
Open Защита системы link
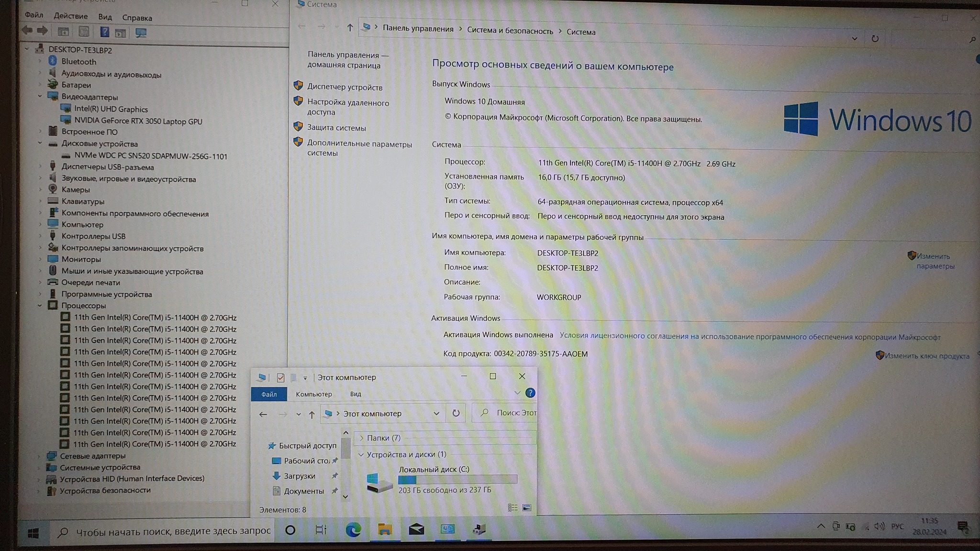(x=336, y=128)
